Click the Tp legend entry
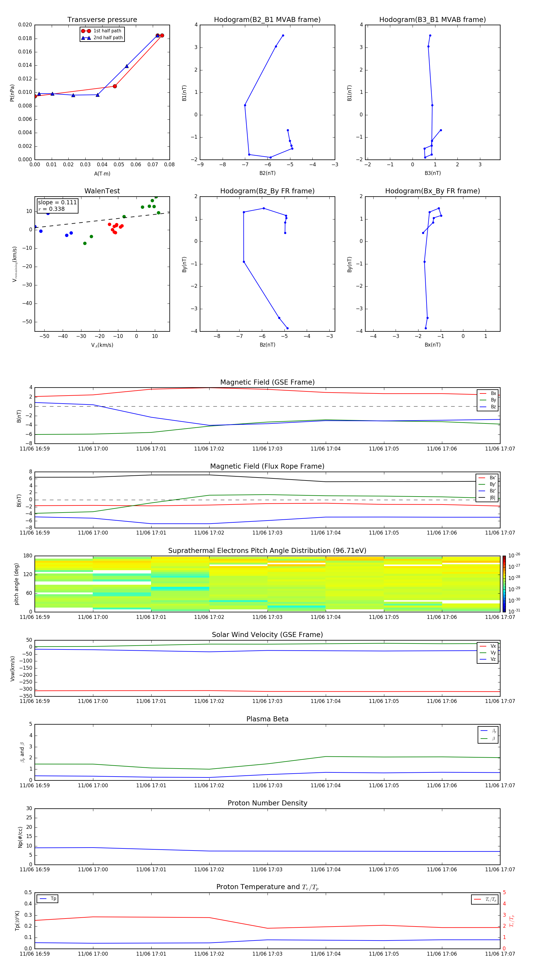 point(48,899)
